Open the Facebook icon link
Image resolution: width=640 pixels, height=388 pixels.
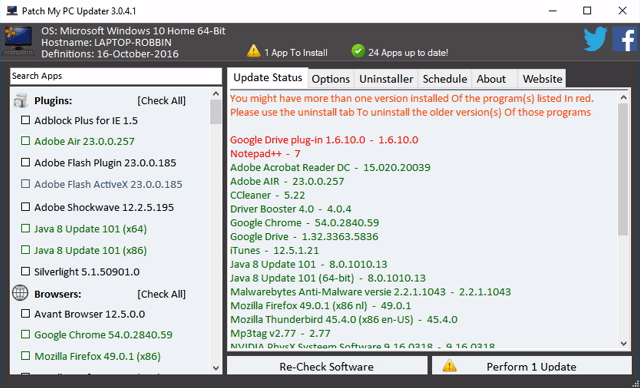(624, 39)
